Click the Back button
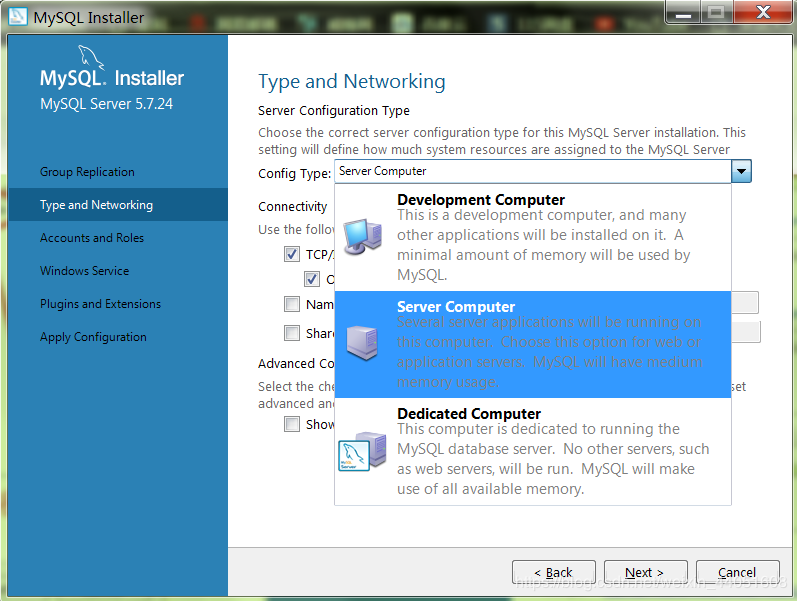797x601 pixels. tap(554, 573)
